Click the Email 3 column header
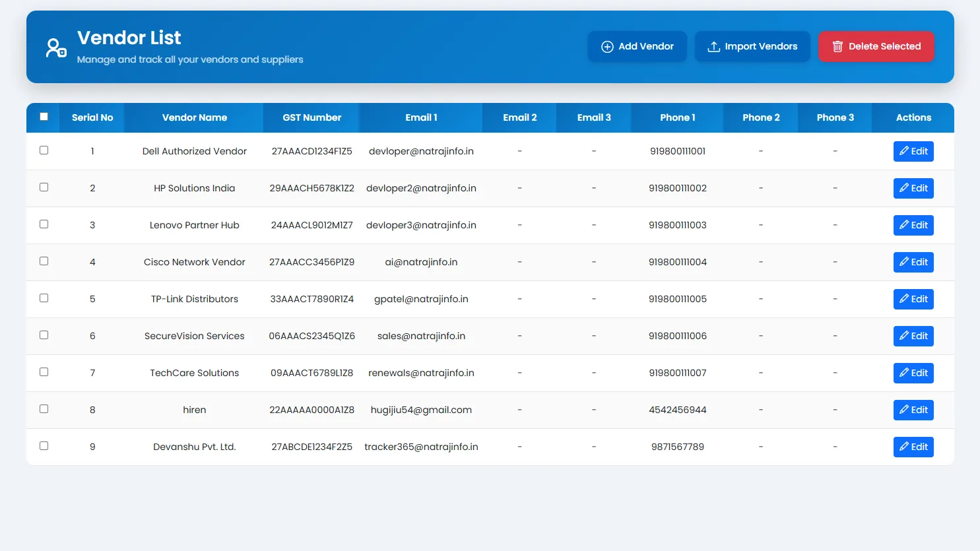The image size is (980, 551). coord(594,117)
